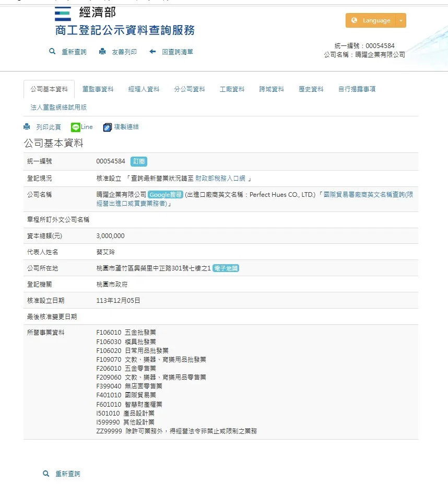
Task: Open the 歷史資料 tab
Action: click(311, 89)
